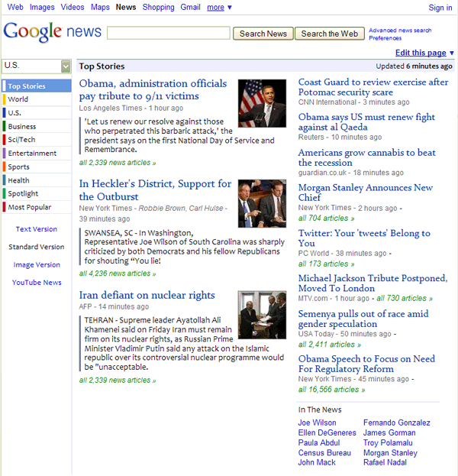Image resolution: width=458 pixels, height=476 pixels.
Task: Click Census Bureau in In The News
Action: point(324,452)
